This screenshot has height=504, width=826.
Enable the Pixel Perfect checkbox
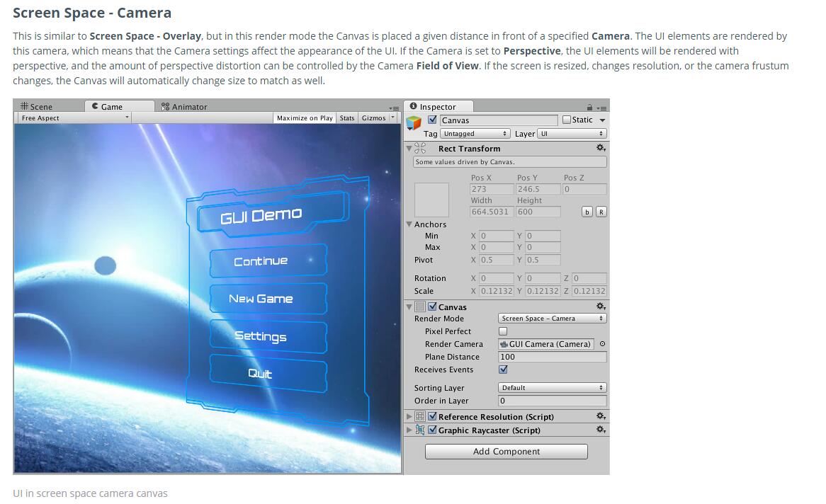point(503,331)
